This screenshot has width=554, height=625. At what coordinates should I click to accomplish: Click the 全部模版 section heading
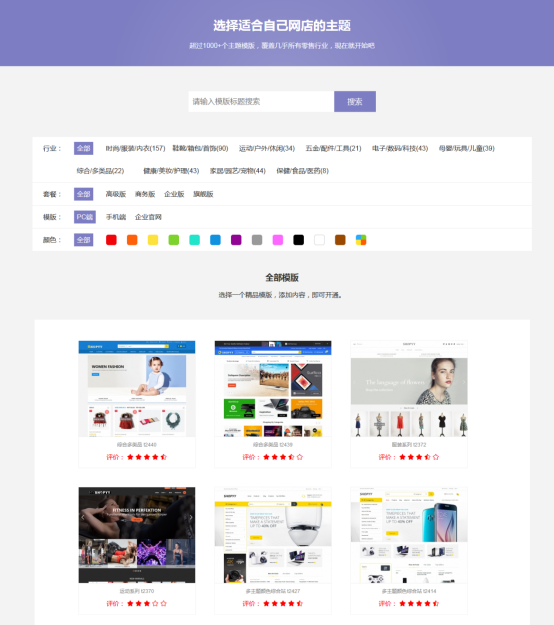click(x=282, y=278)
